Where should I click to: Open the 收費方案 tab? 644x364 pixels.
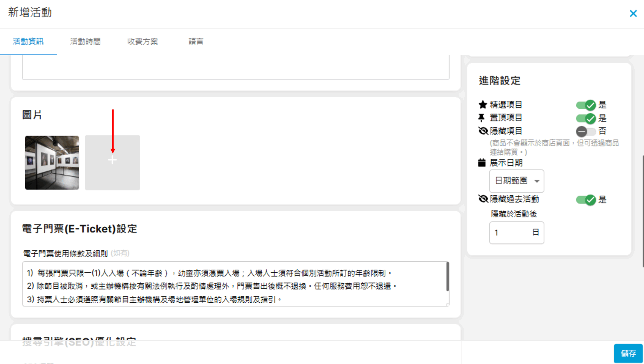[142, 41]
